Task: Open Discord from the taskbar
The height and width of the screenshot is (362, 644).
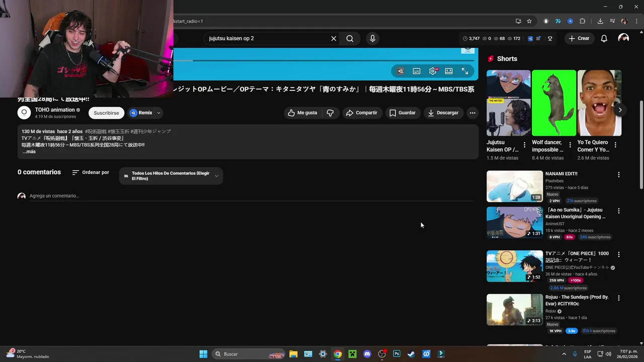Action: (367, 354)
